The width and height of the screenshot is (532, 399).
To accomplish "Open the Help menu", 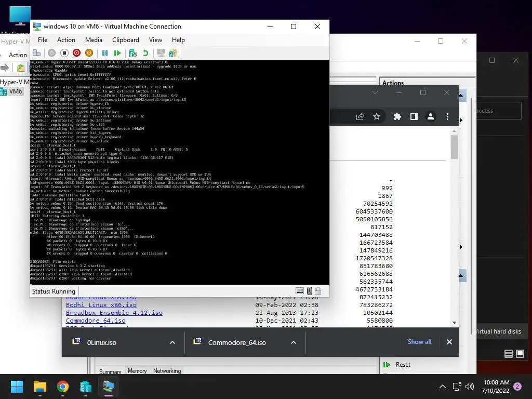I will tap(178, 40).
